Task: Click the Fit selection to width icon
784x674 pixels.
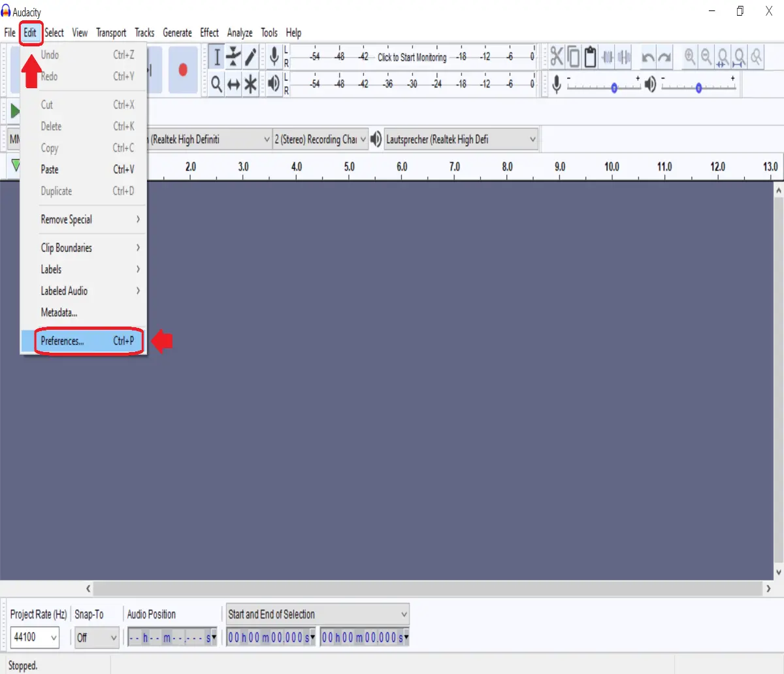Action: [x=723, y=57]
